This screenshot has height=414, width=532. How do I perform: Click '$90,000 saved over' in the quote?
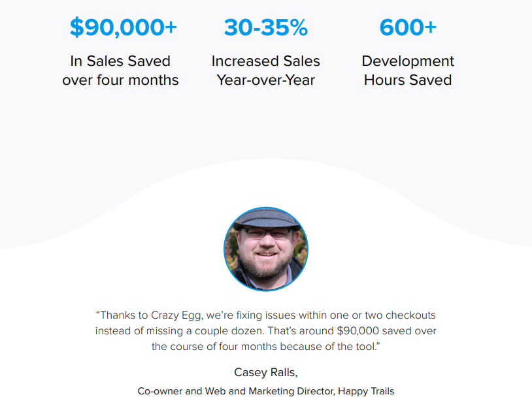point(387,330)
